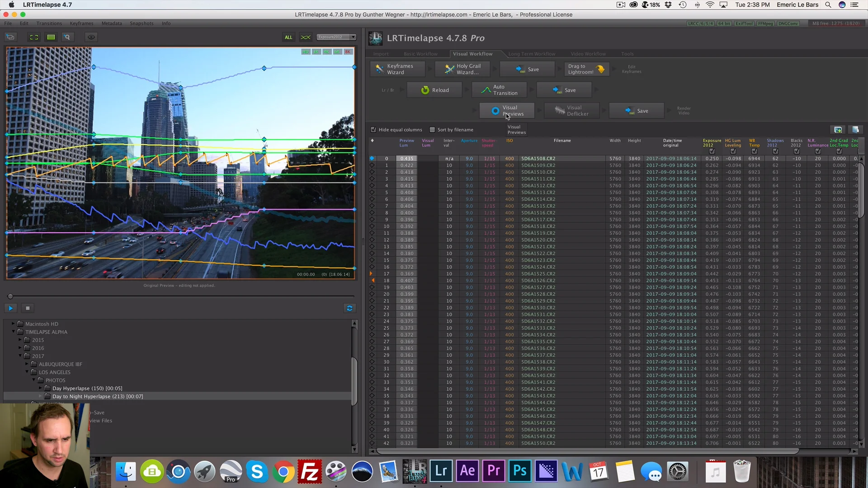Toggle N.R. Luminance column checkbox

tap(818, 151)
